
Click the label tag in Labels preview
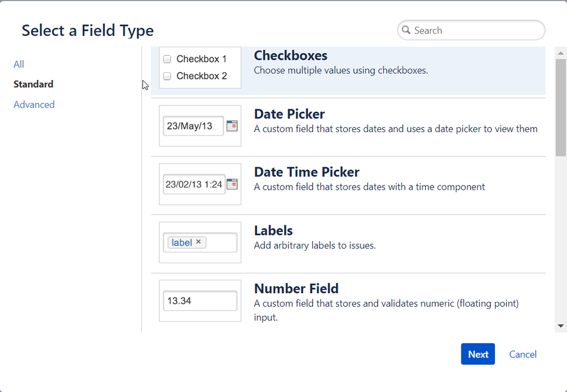[187, 242]
